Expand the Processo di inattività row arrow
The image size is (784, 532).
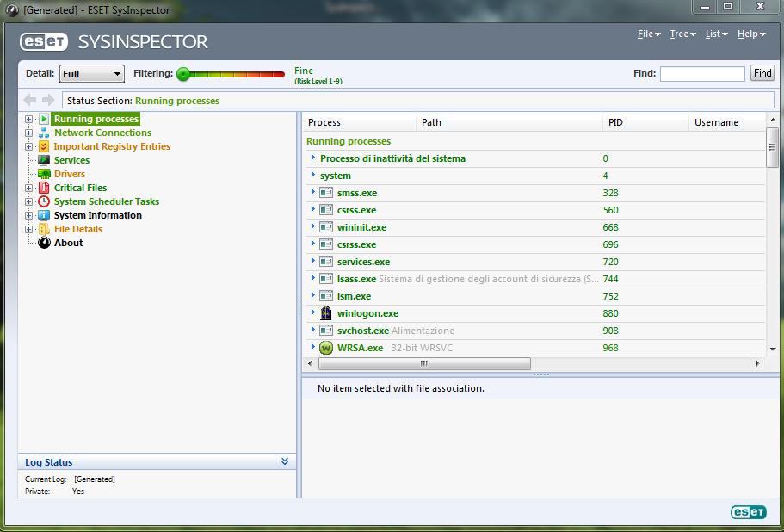(313, 158)
